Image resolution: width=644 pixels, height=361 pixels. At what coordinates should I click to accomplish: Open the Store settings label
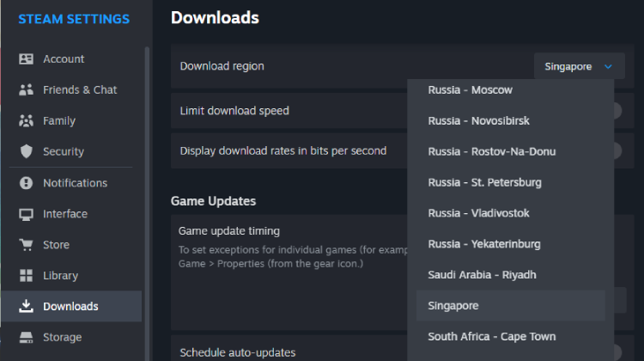tap(57, 245)
